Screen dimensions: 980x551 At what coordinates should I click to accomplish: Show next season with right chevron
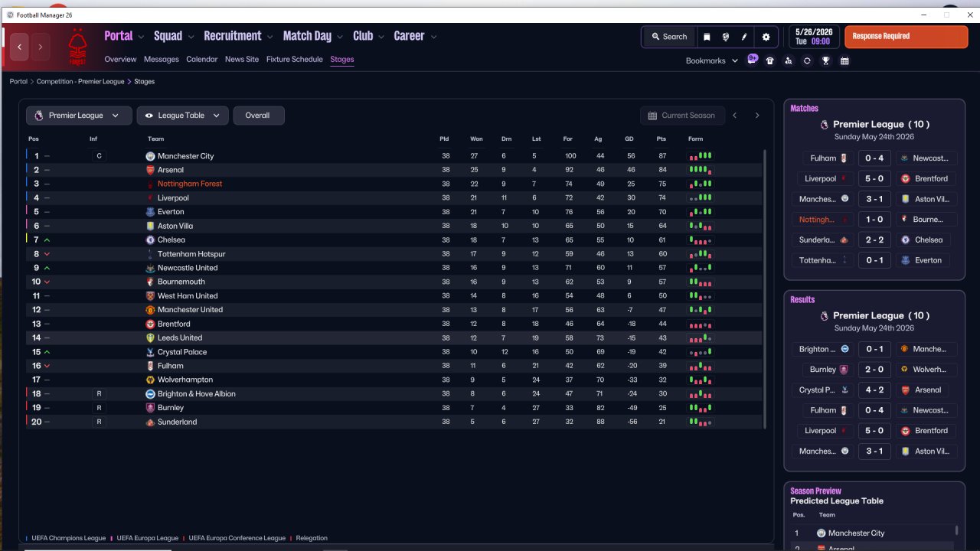(x=757, y=116)
